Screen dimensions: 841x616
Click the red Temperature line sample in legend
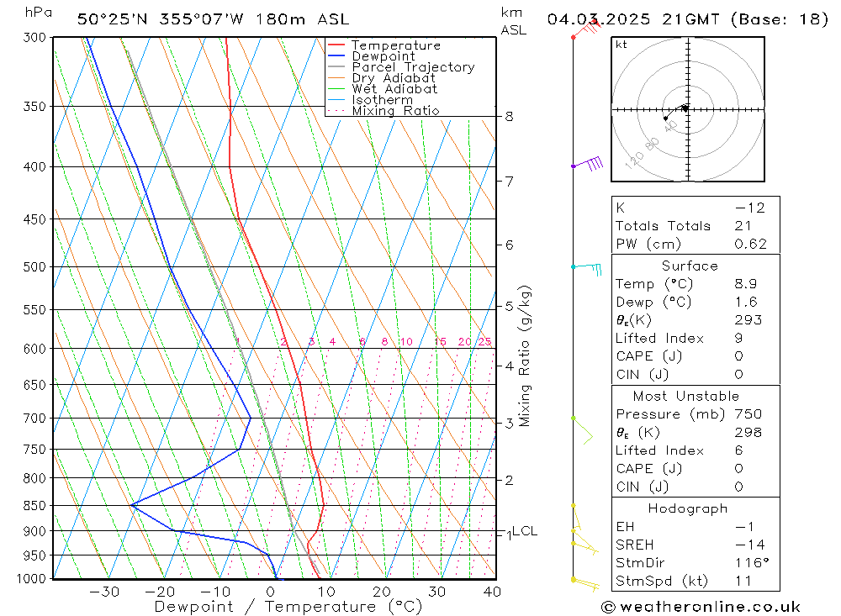pyautogui.click(x=336, y=45)
